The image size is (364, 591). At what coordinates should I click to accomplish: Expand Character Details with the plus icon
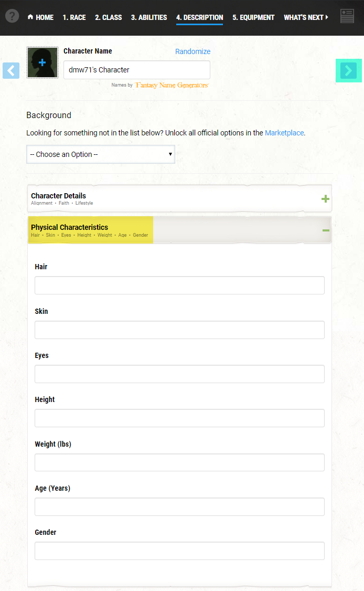tap(325, 198)
